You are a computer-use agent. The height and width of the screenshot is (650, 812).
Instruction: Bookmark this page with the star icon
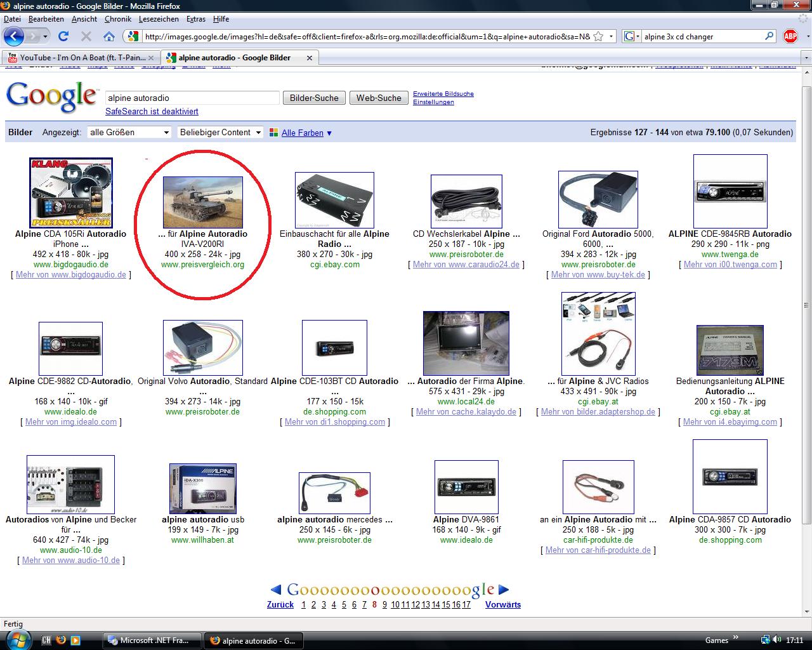(x=598, y=36)
